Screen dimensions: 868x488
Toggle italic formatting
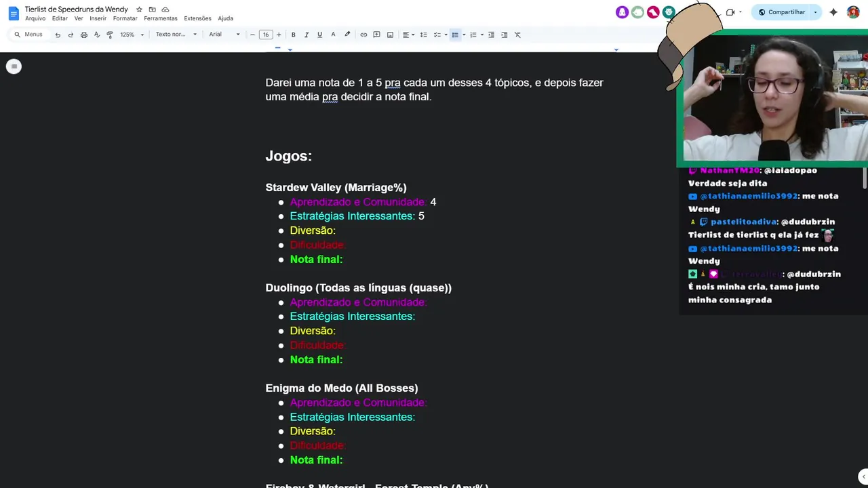point(307,35)
